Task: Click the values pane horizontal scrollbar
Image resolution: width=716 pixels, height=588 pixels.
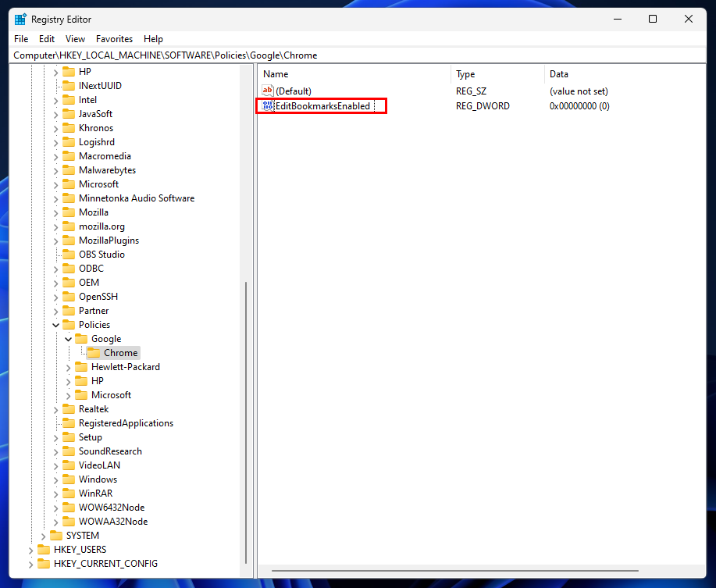Action: [x=454, y=571]
